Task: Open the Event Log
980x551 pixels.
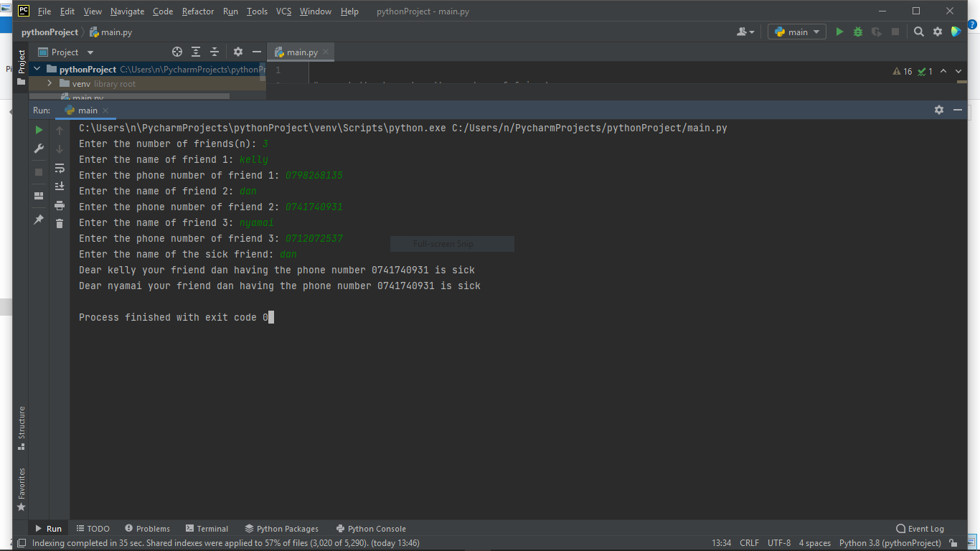Action: pos(920,529)
